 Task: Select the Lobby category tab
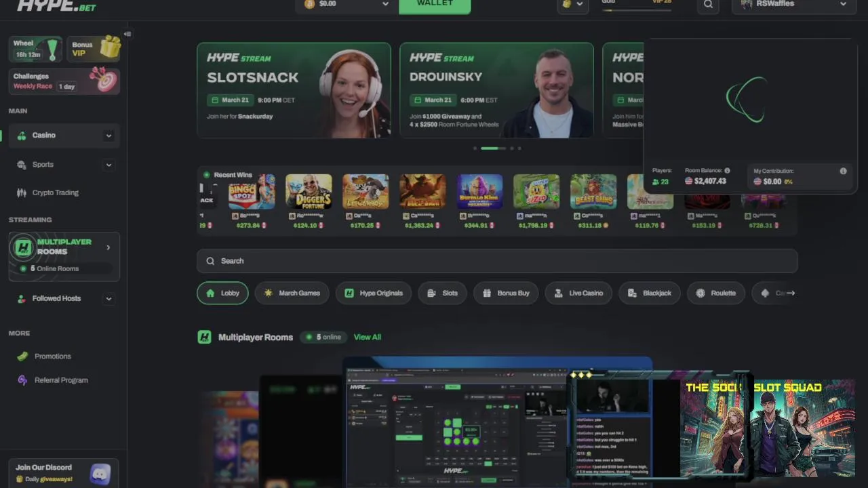222,293
